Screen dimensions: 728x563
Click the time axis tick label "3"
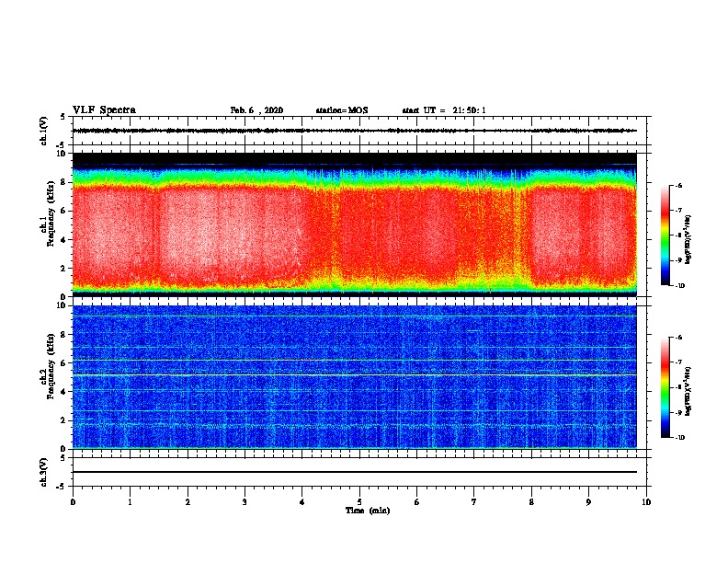click(x=245, y=502)
